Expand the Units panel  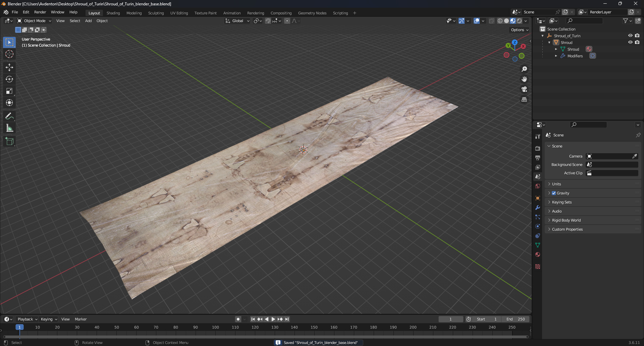[x=593, y=184]
